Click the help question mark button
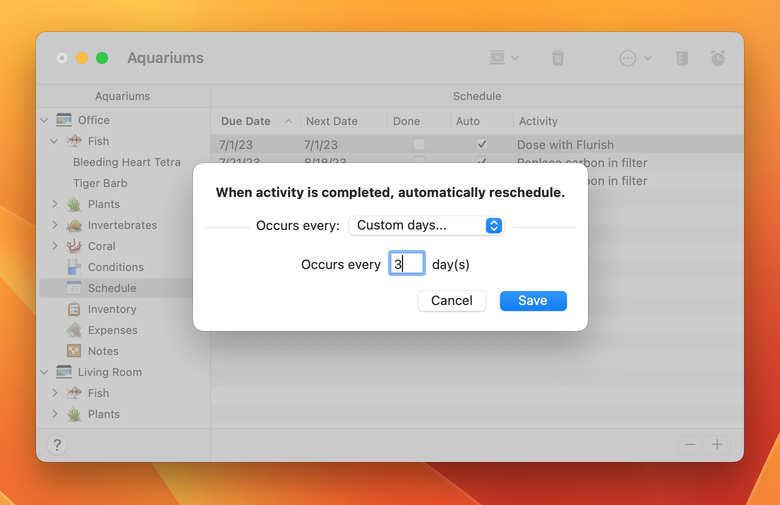 pyautogui.click(x=57, y=446)
